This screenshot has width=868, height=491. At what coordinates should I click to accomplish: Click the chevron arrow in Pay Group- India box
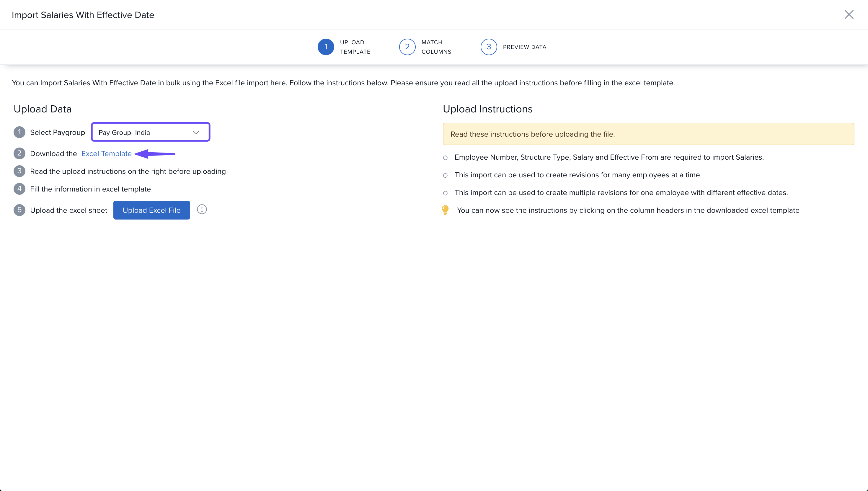[196, 132]
